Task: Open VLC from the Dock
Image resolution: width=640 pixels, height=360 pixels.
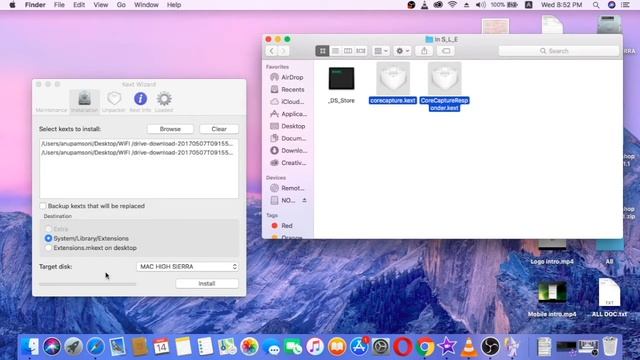Action: pyautogui.click(x=469, y=347)
